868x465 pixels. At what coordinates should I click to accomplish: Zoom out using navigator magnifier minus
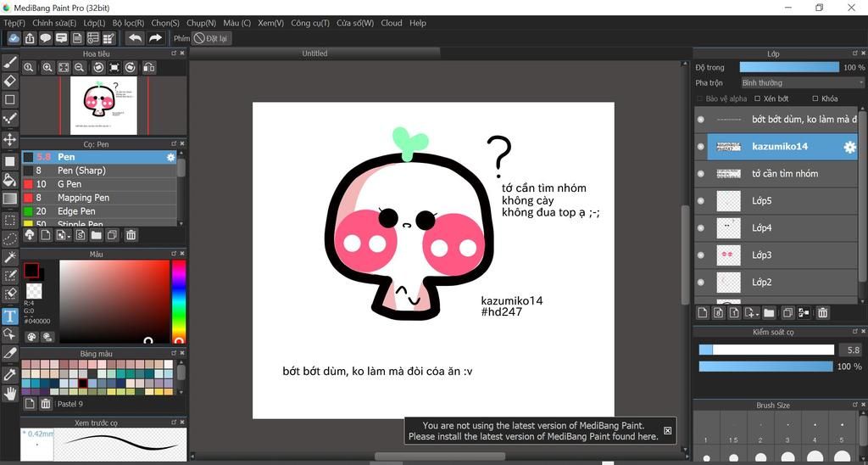tap(79, 68)
